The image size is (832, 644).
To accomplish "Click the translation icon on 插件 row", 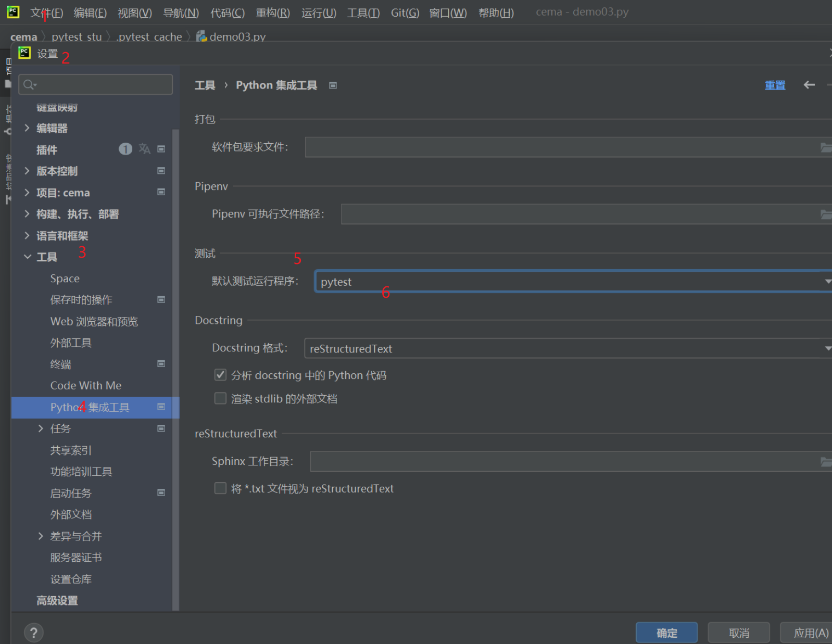I will (x=144, y=149).
